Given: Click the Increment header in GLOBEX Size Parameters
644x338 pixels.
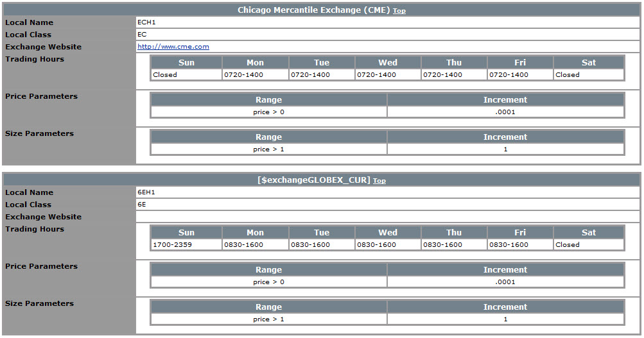Looking at the screenshot, I should coord(505,307).
